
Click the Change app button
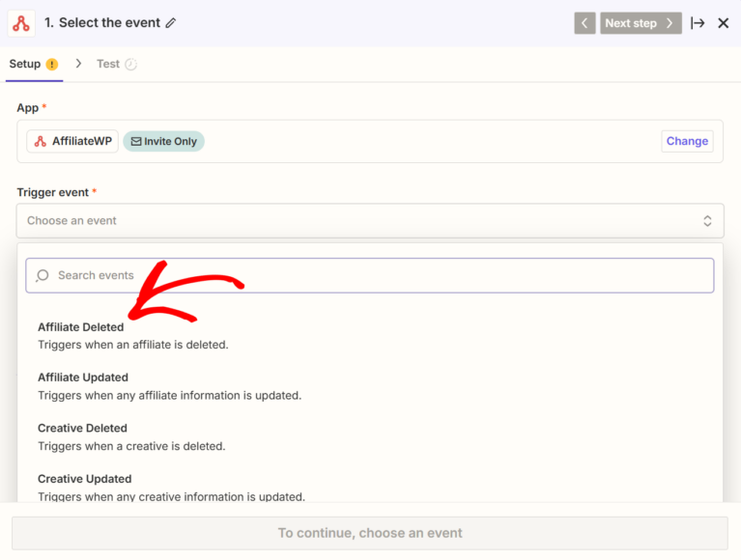687,141
